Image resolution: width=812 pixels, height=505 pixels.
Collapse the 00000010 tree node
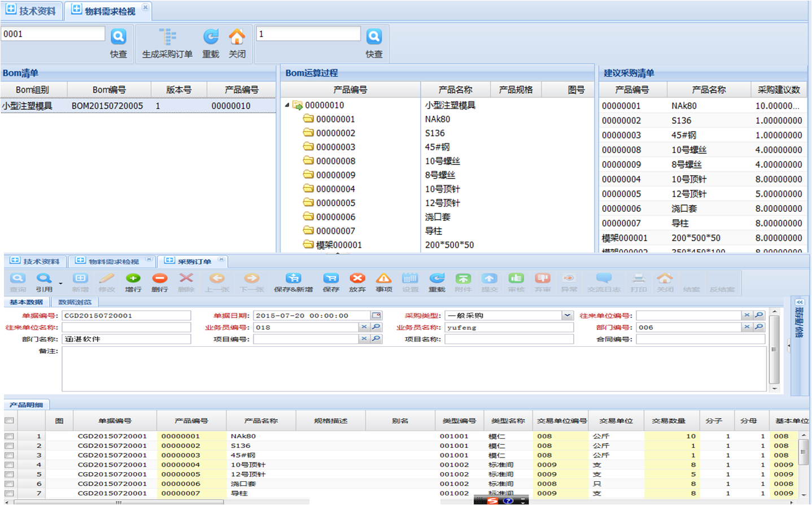pos(287,105)
